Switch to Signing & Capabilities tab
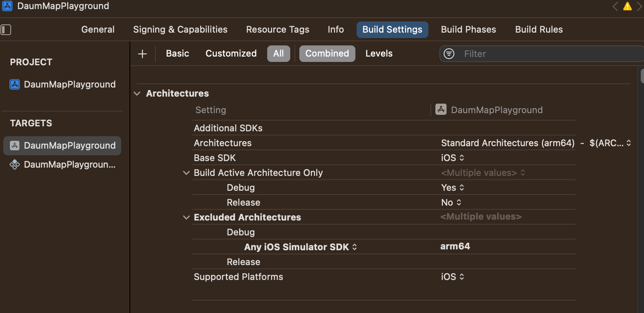This screenshot has height=313, width=644. (180, 30)
